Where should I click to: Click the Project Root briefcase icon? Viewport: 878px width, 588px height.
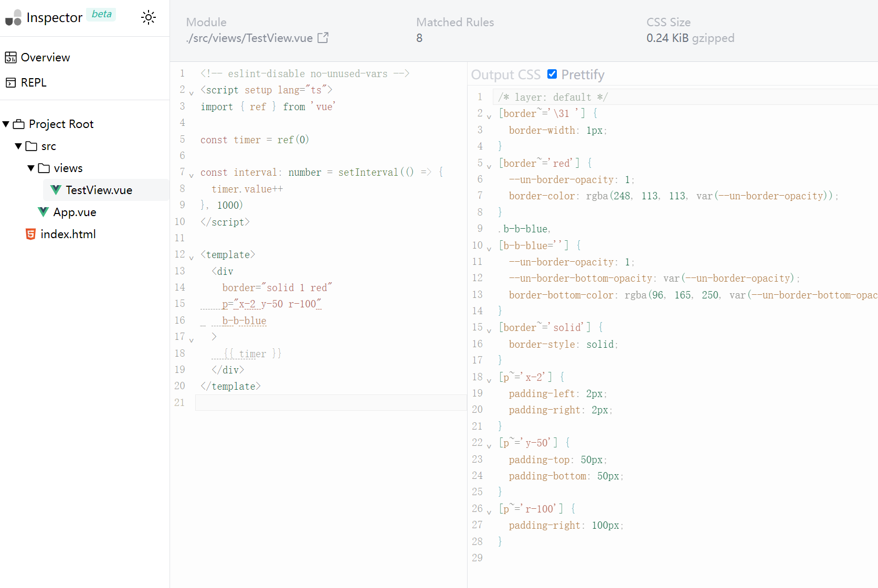tap(19, 124)
